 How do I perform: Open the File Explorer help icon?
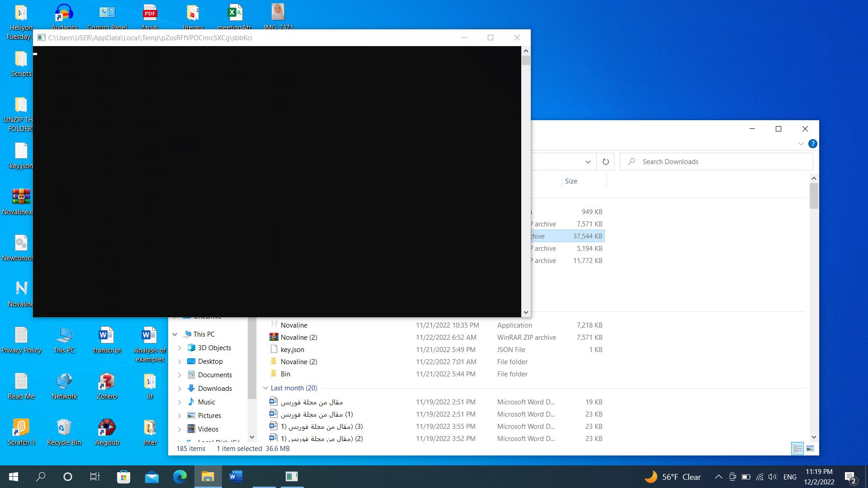[812, 144]
